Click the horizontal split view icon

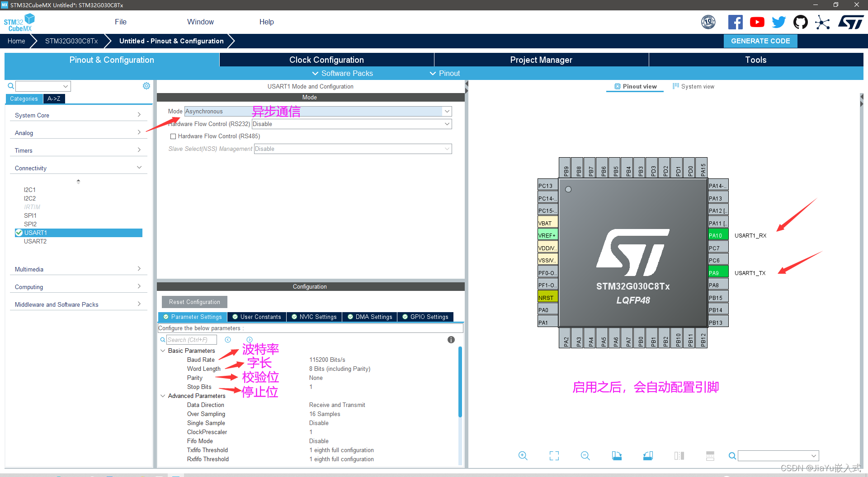pyautogui.click(x=710, y=456)
